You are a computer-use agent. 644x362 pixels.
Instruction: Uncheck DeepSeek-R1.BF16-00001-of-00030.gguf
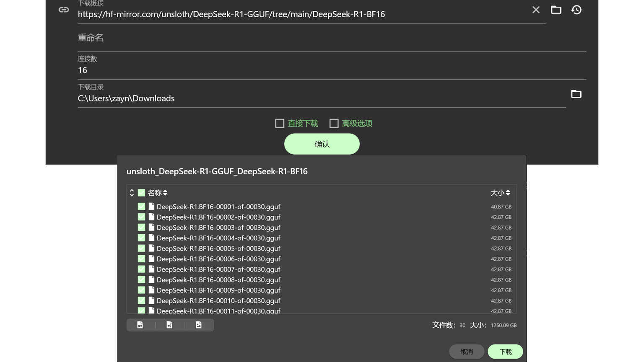141,207
